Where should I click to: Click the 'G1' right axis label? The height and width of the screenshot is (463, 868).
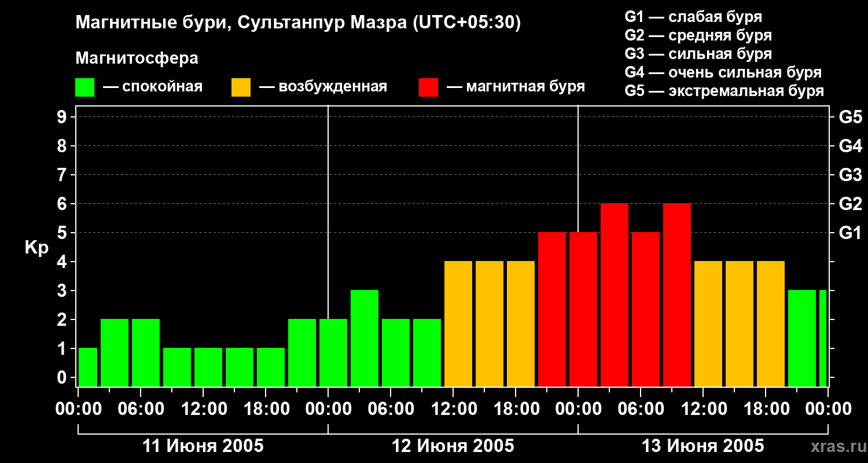click(850, 233)
